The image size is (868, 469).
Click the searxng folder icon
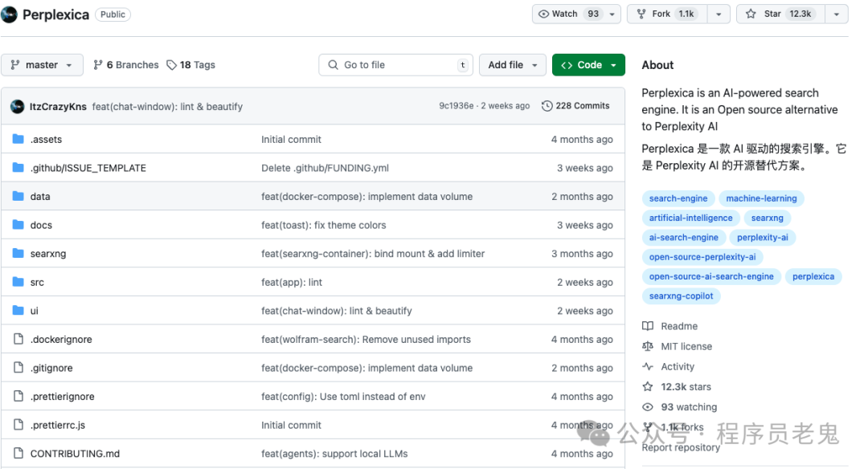(x=18, y=253)
